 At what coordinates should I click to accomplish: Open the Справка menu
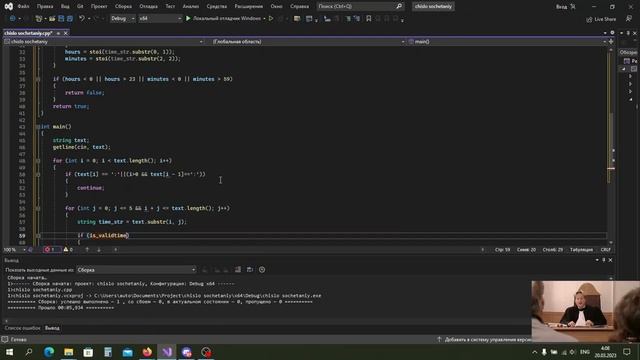click(x=300, y=7)
